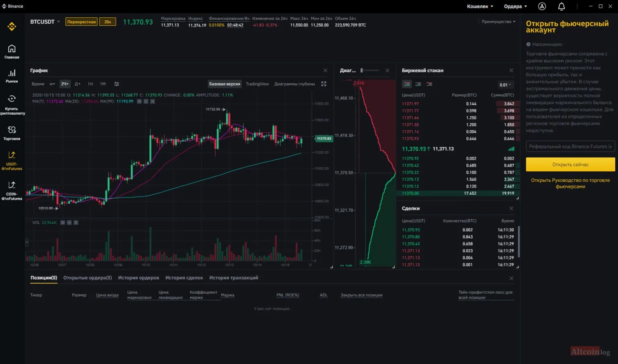618x364 pixels.
Task: Open the user account profile icon
Action: [x=542, y=6]
